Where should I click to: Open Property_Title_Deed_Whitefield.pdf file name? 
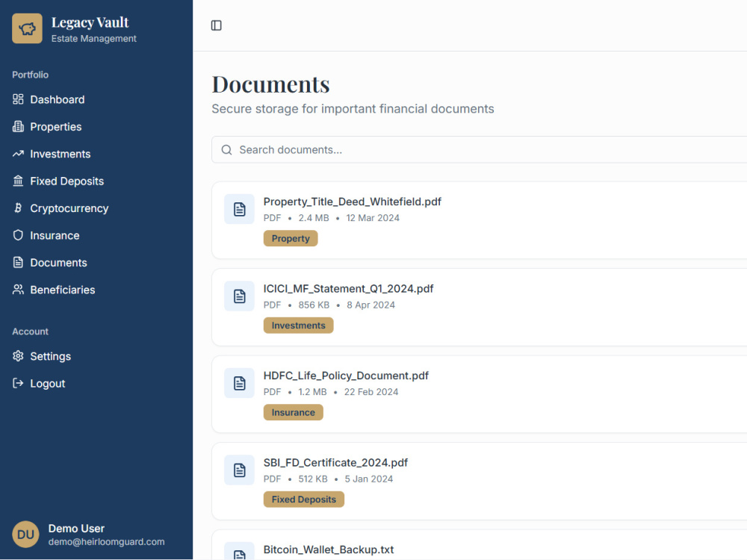tap(352, 202)
